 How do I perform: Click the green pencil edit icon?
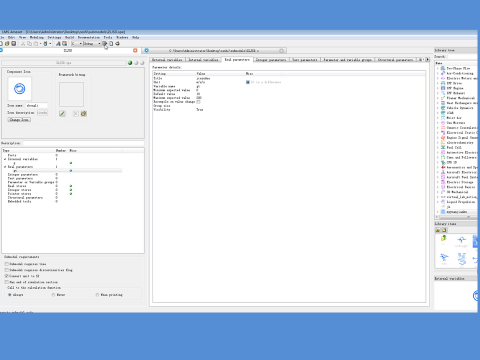point(62,114)
